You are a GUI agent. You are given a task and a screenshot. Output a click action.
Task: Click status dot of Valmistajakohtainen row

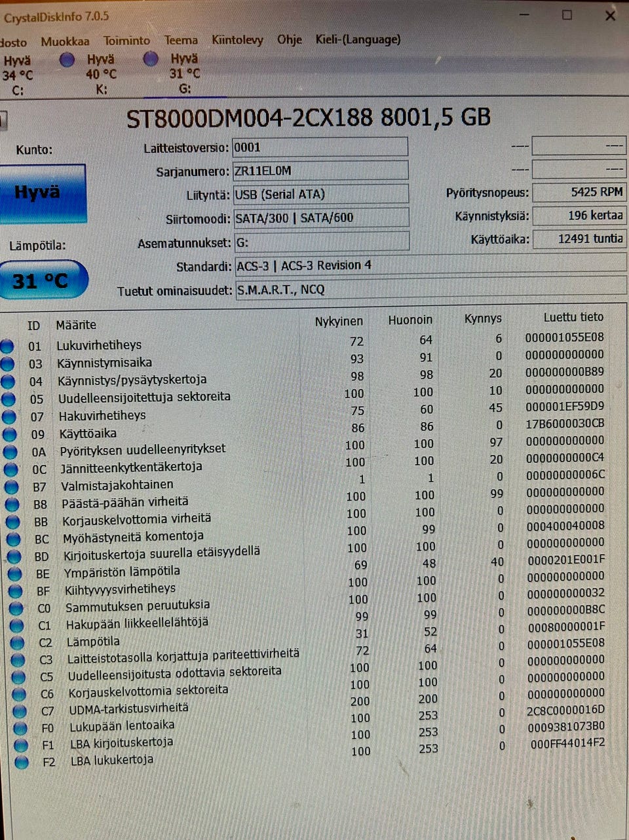11,487
